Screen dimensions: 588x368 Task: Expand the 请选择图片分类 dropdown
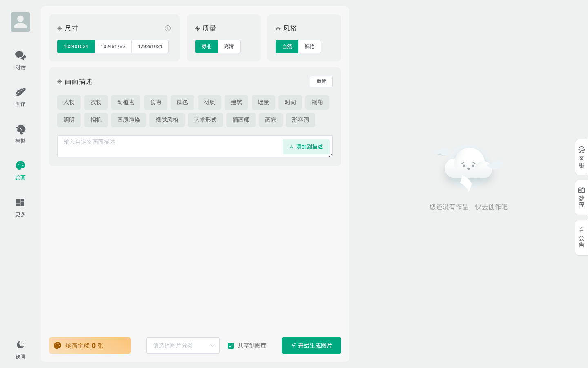point(183,346)
